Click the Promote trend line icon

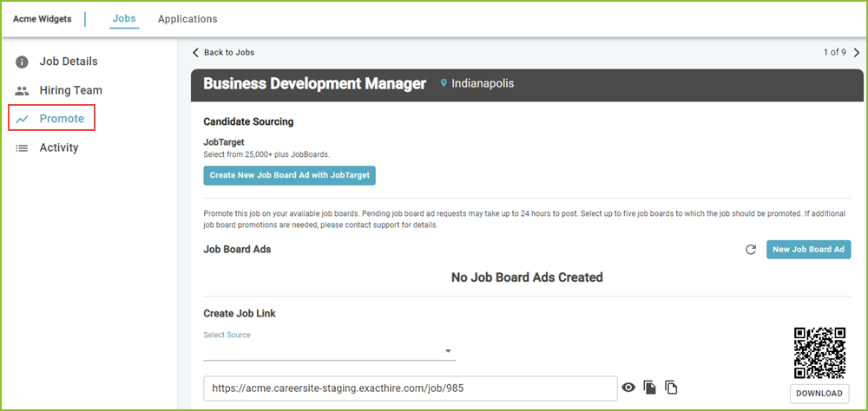pyautogui.click(x=23, y=119)
